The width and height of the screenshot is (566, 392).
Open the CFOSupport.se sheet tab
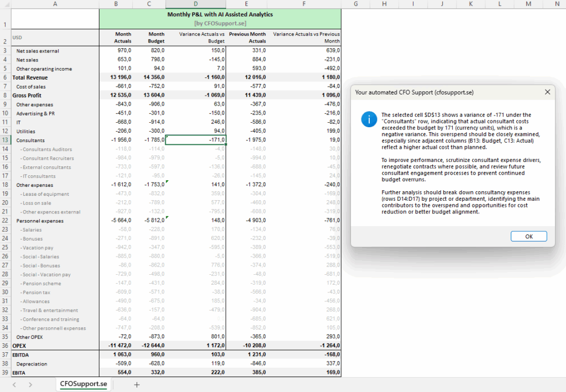(x=83, y=384)
